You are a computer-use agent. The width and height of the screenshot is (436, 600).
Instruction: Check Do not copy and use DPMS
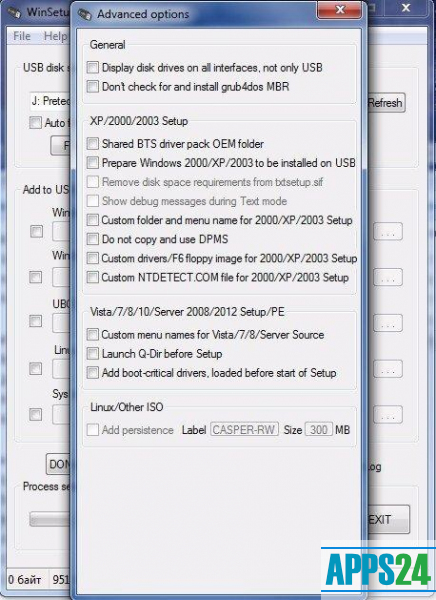[93, 239]
